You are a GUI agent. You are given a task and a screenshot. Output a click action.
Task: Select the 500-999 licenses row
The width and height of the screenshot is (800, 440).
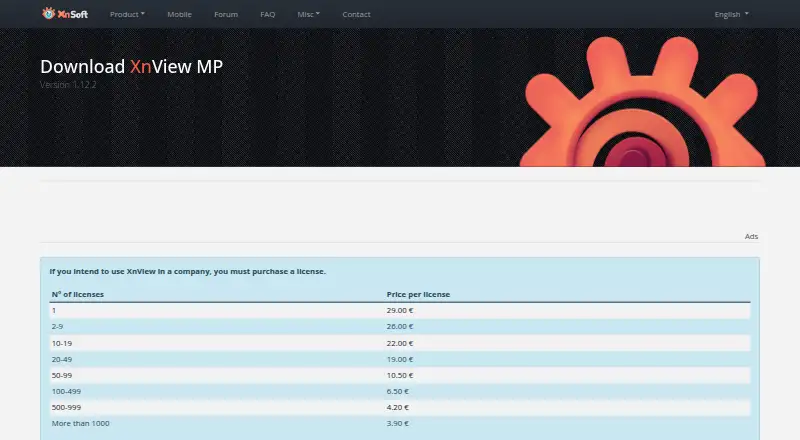click(400, 407)
